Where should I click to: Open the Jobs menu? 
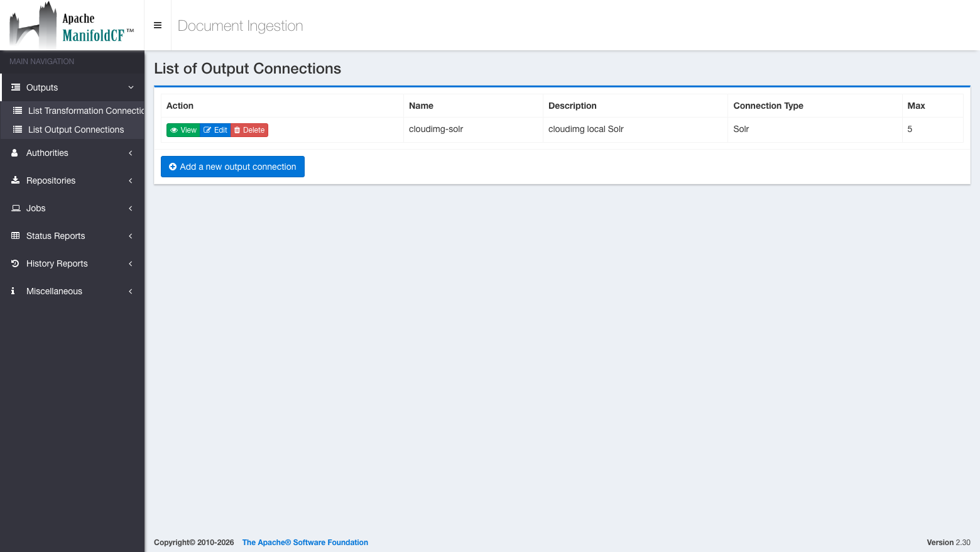click(72, 208)
